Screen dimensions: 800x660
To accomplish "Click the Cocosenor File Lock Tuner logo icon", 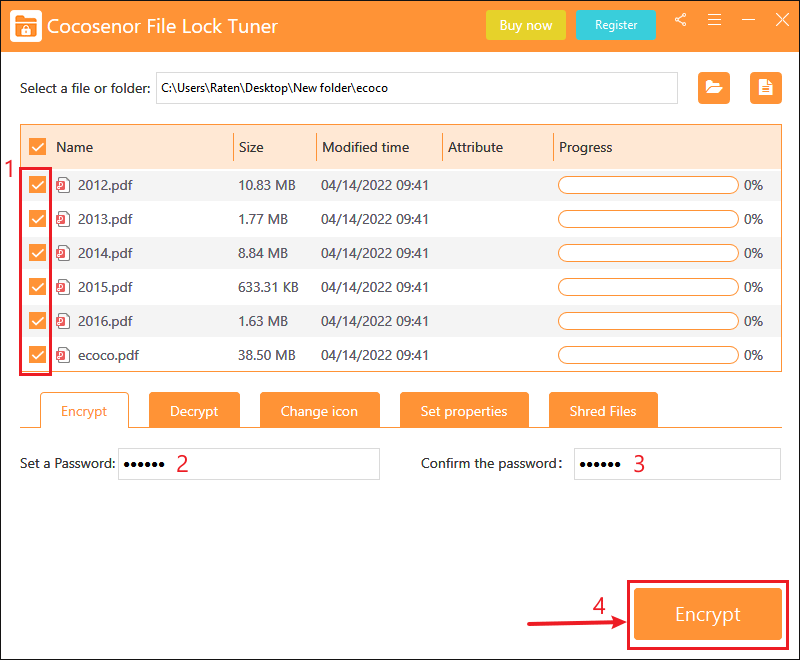I will click(26, 26).
